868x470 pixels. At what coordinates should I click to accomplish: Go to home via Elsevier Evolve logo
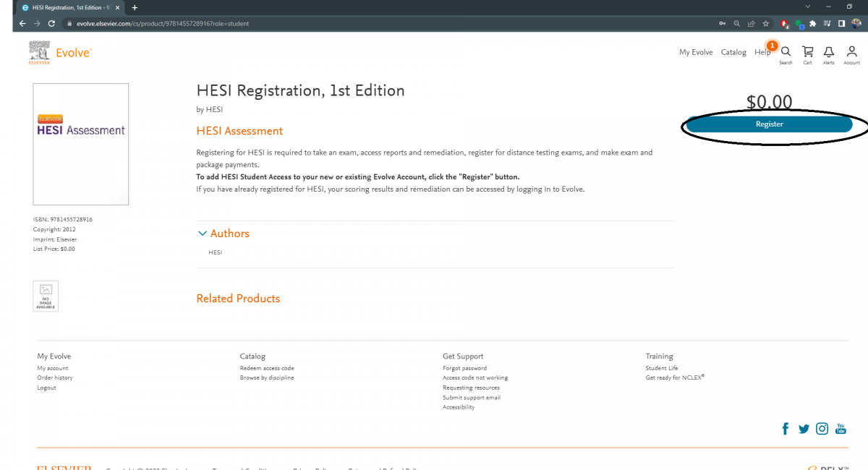point(60,53)
